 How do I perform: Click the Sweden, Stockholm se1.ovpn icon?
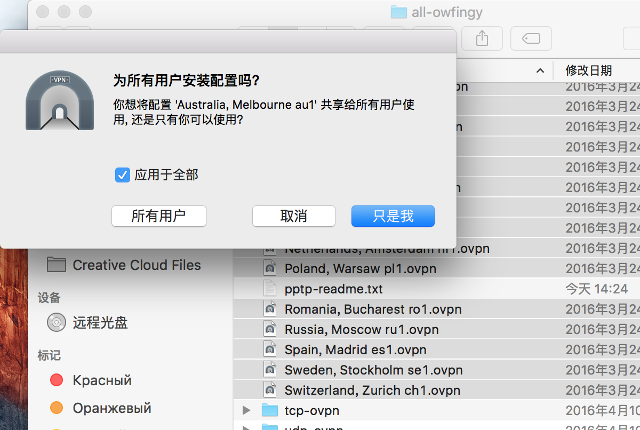pyautogui.click(x=270, y=370)
